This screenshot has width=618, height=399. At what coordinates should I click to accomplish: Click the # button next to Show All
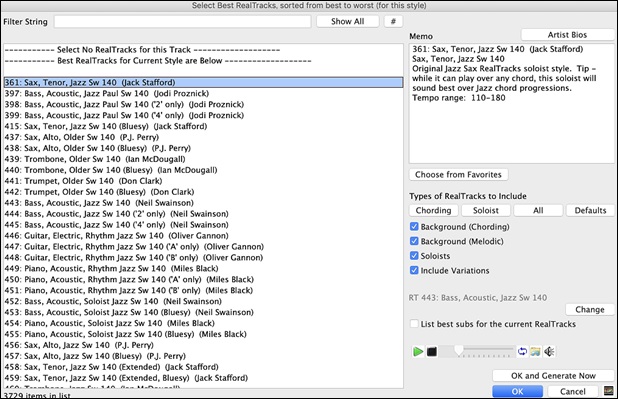(393, 21)
